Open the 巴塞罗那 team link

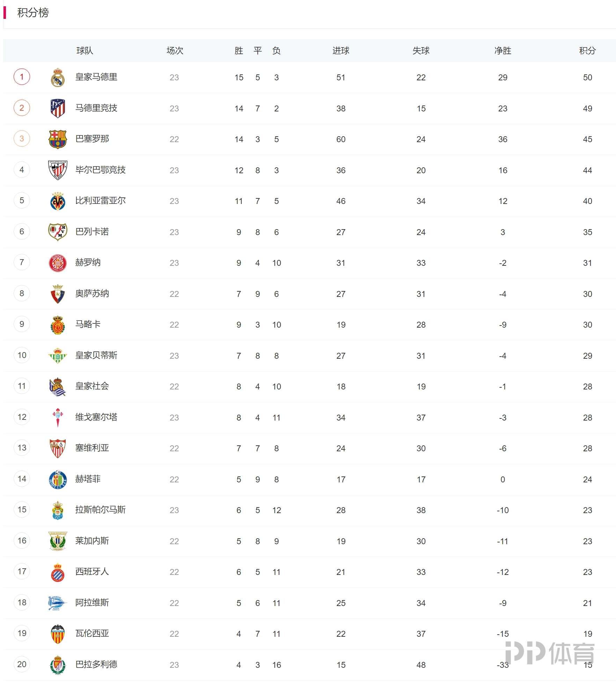[92, 139]
